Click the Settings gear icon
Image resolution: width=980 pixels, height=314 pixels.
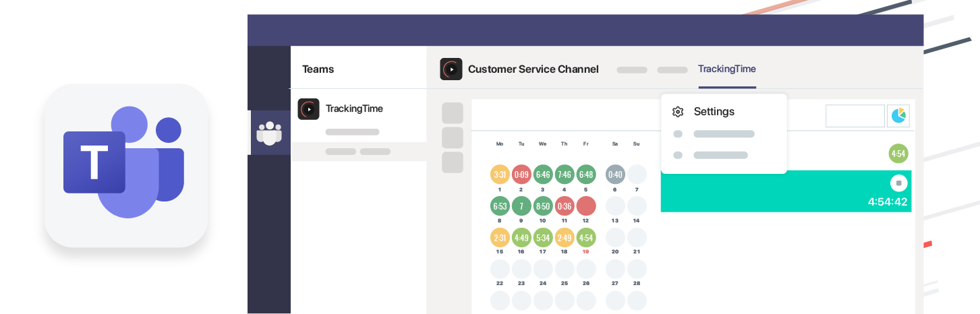click(x=678, y=112)
